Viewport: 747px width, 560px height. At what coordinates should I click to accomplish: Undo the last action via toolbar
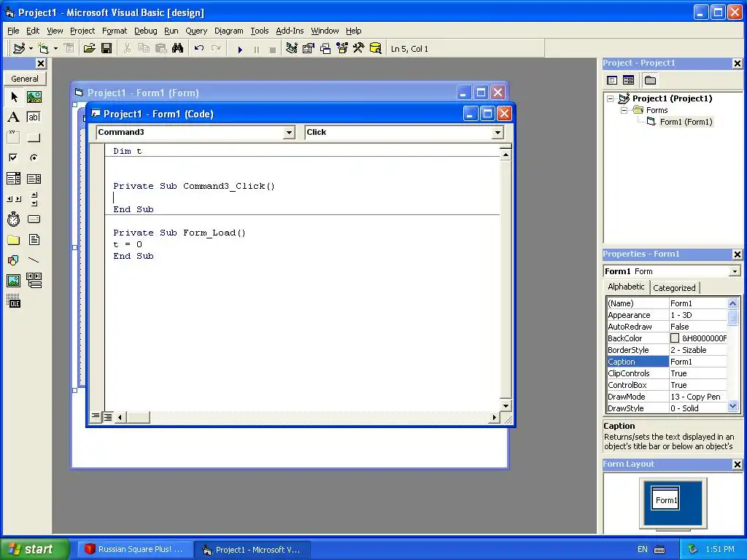pyautogui.click(x=199, y=49)
